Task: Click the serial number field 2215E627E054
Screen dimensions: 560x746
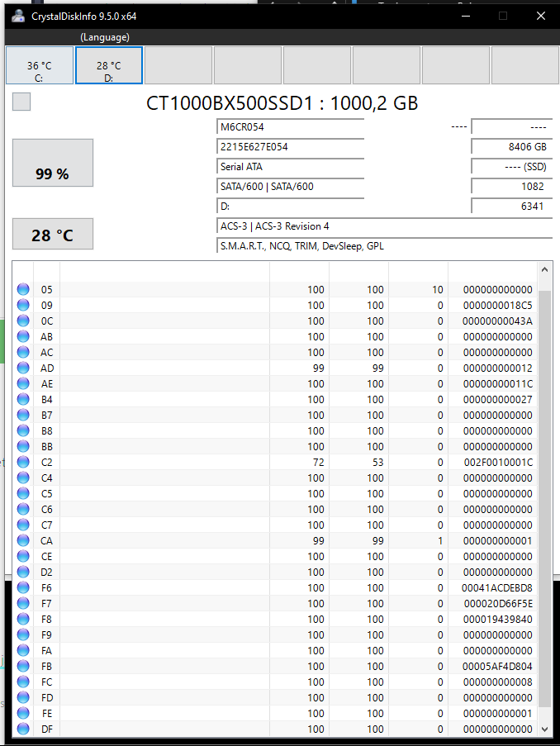Action: (290, 147)
